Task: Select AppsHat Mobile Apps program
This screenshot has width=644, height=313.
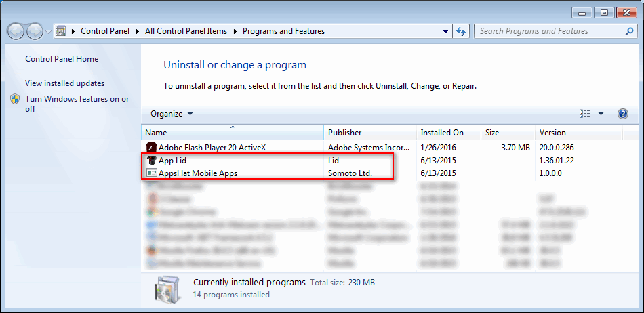Action: coord(198,173)
